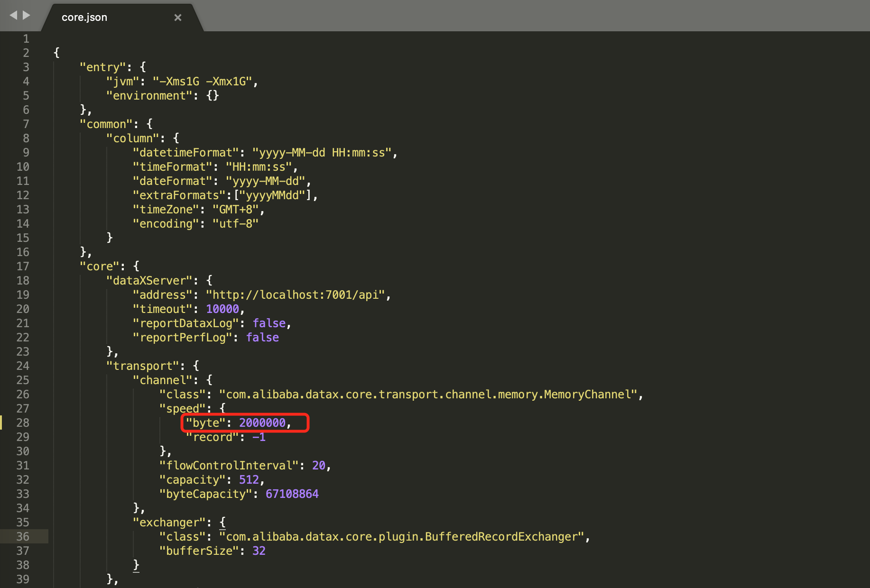Go to previous tab with left arrow
This screenshot has width=870, height=588.
13,15
